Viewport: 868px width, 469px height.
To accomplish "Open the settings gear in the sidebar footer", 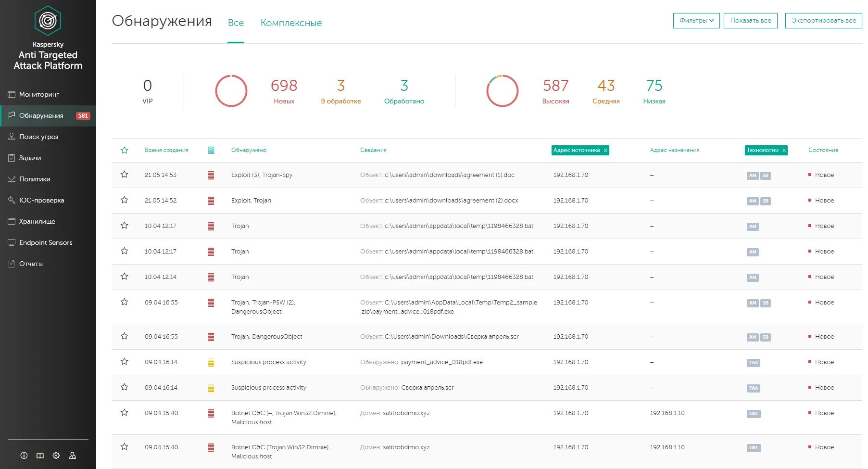I will tap(56, 456).
